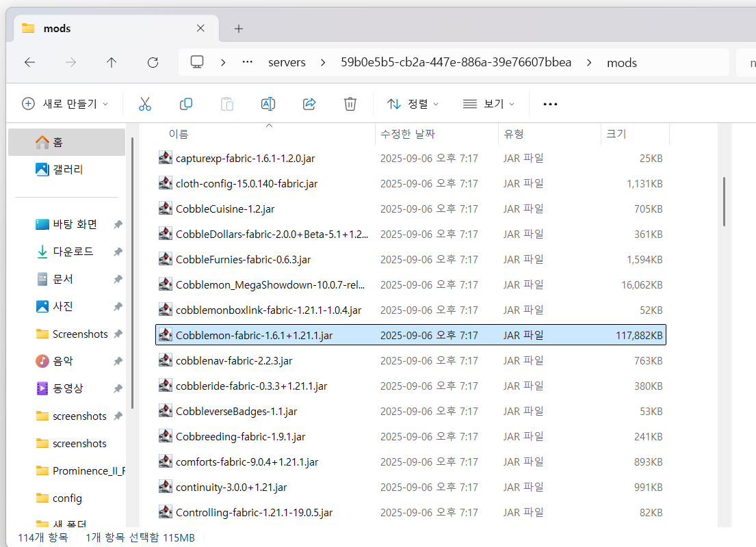Open Prominence_II folder in sidebar
Screen dimensions: 756x547
click(x=66, y=471)
